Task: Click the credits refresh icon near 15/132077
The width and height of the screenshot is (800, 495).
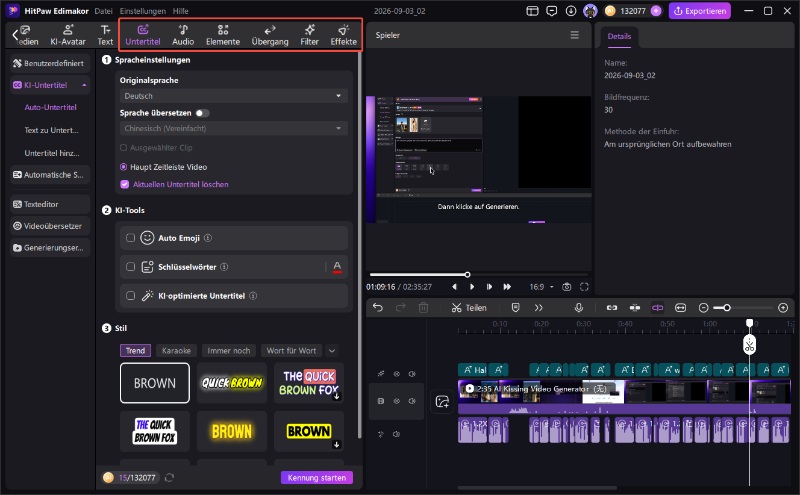Action: click(169, 478)
